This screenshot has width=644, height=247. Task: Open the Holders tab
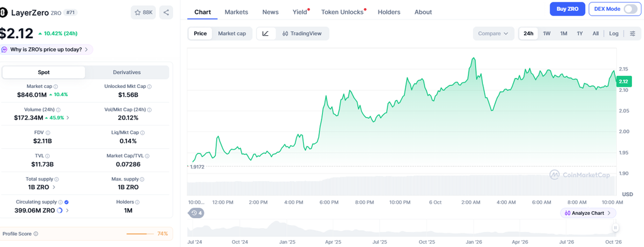389,12
